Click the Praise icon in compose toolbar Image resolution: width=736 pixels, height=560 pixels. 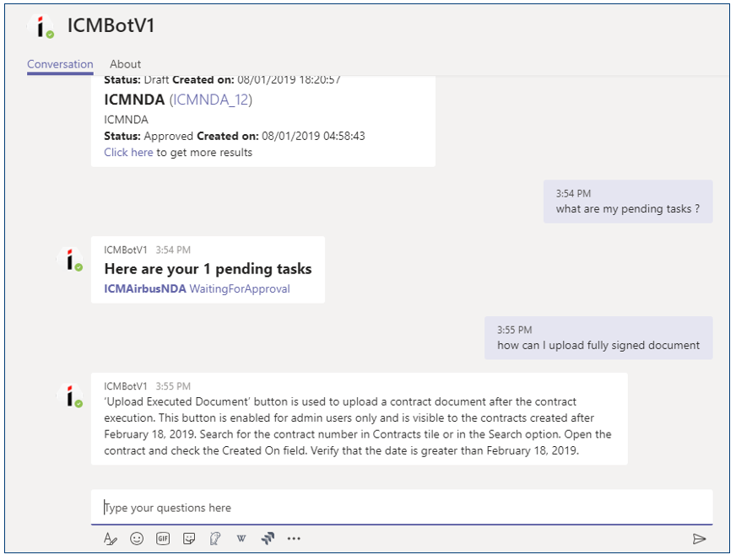pos(215,538)
